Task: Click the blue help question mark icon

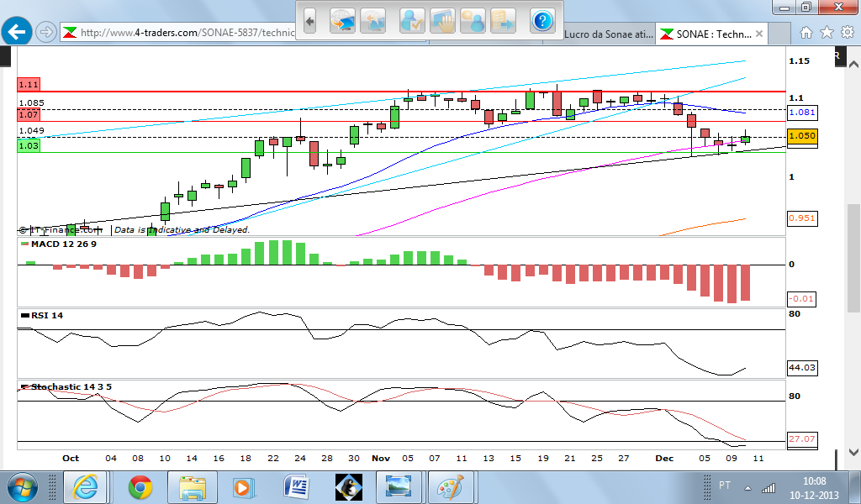Action: tap(542, 20)
